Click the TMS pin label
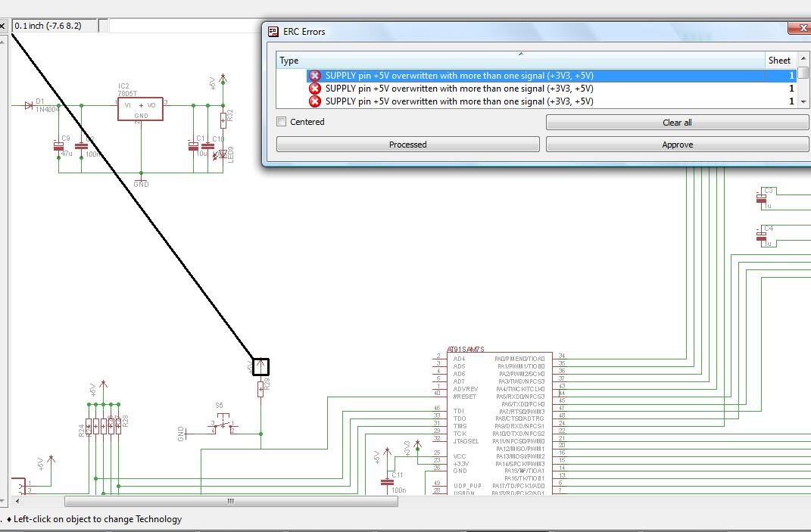The height and width of the screenshot is (532, 811). [460, 426]
